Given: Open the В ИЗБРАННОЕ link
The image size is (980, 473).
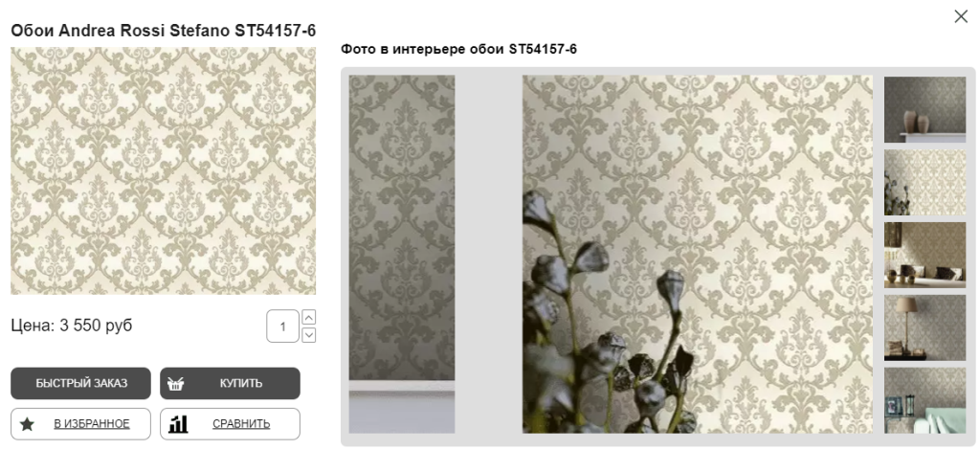Looking at the screenshot, I should 92,424.
